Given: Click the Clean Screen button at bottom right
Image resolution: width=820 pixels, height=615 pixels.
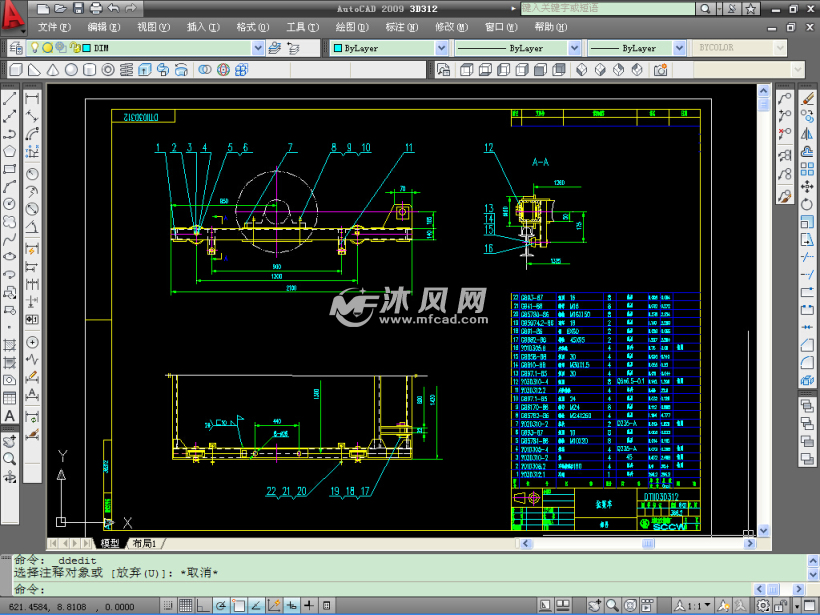Looking at the screenshot, I should point(809,605).
